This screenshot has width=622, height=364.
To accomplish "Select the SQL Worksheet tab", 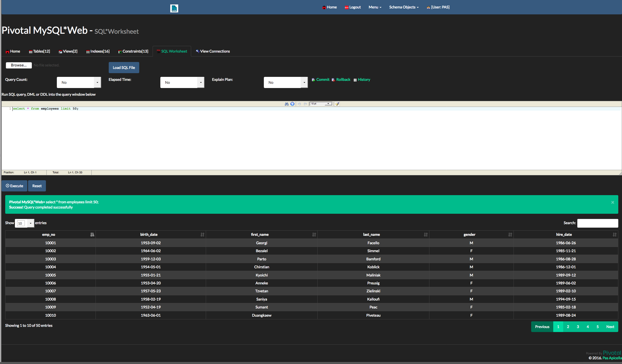I will 172,51.
